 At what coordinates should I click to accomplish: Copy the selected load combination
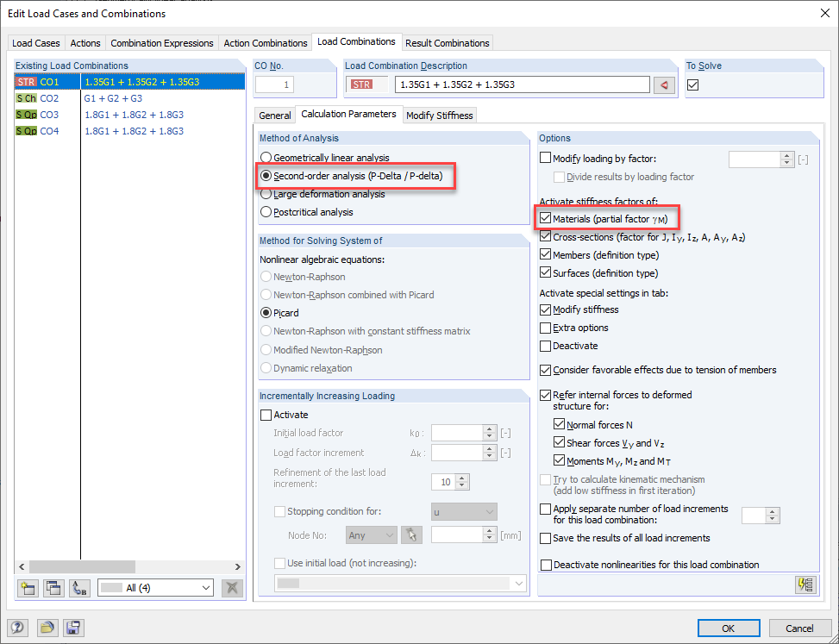pyautogui.click(x=53, y=588)
